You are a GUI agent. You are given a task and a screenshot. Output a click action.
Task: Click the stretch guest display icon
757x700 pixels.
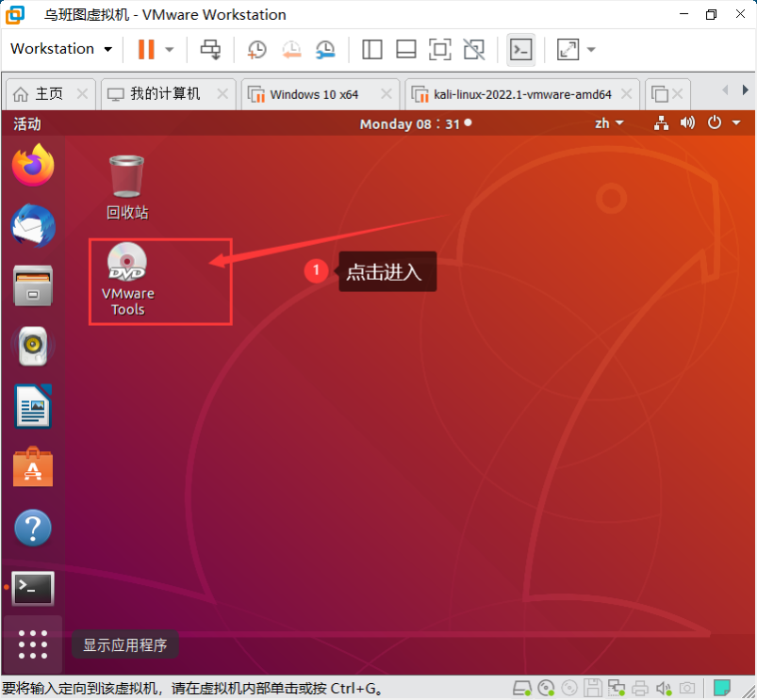point(568,49)
